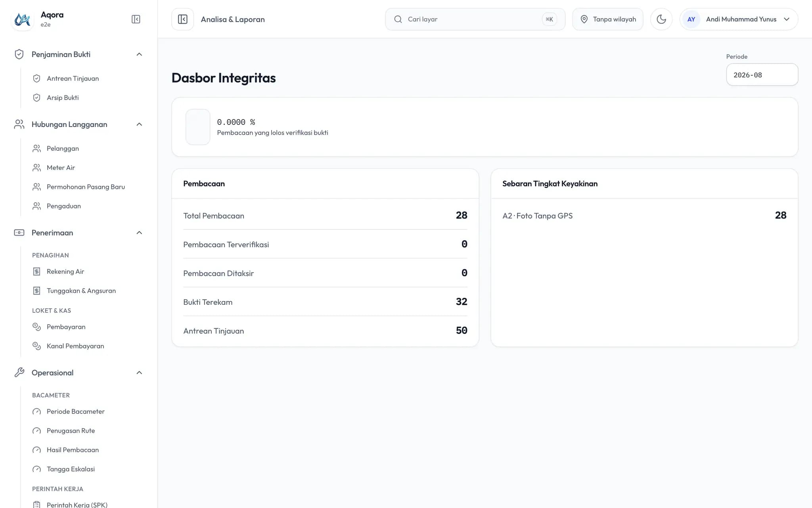The height and width of the screenshot is (508, 812).
Task: Switch to dark mode with moon icon
Action: [661, 19]
